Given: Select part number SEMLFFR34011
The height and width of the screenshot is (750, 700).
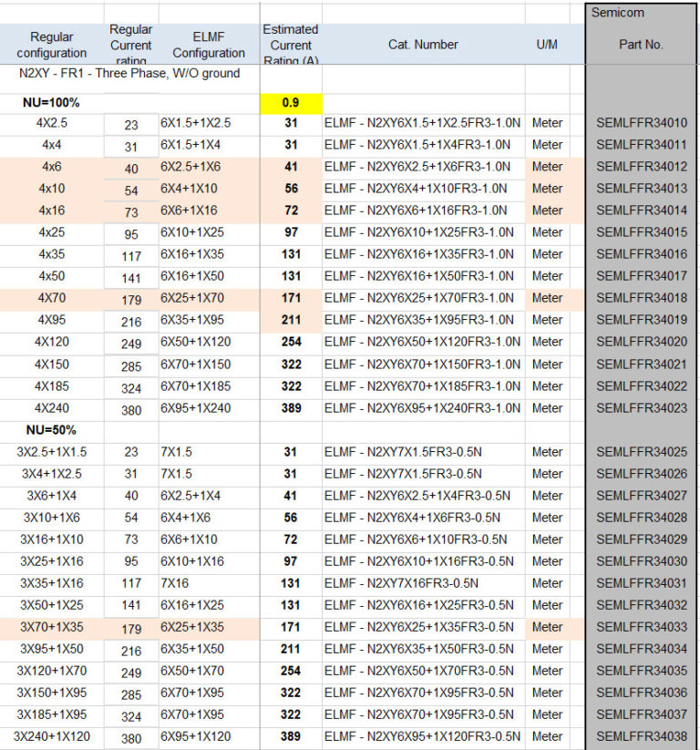Looking at the screenshot, I should point(641,145).
